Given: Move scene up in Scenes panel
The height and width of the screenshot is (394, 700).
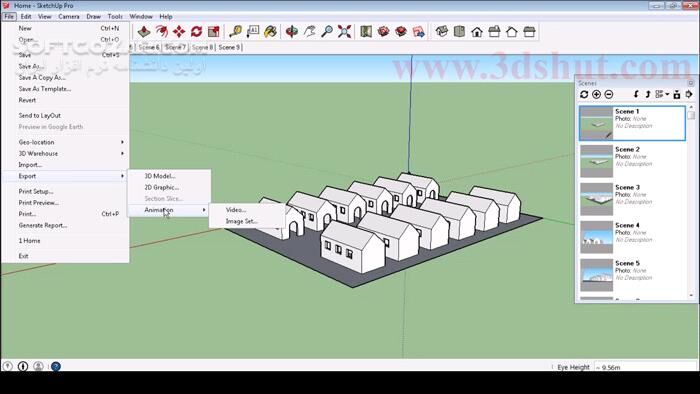Looking at the screenshot, I should [x=647, y=94].
